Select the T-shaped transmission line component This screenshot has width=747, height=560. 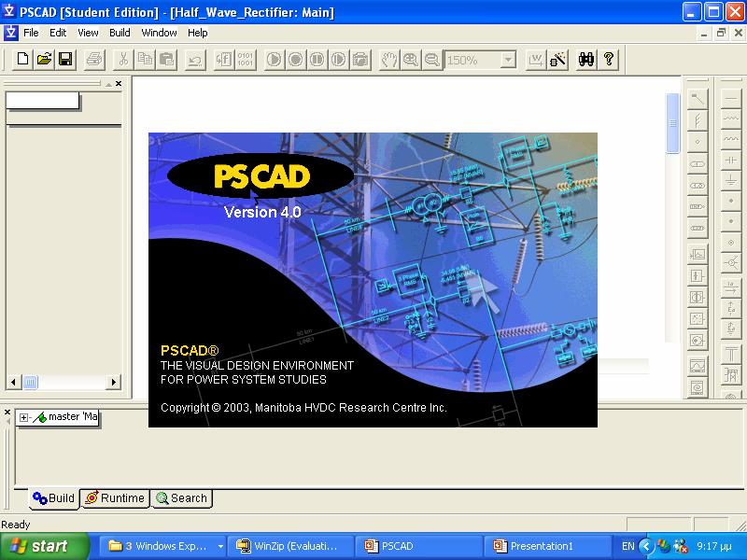pos(731,355)
